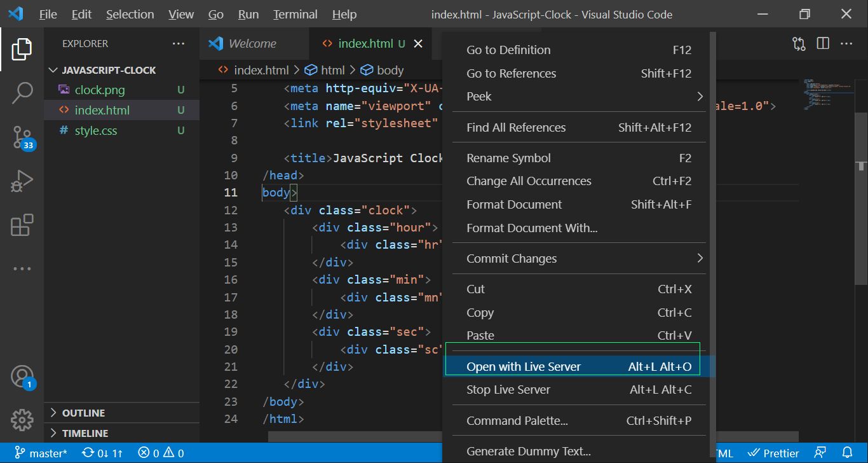Choose Copy from context menu
868x463 pixels.
(579, 313)
